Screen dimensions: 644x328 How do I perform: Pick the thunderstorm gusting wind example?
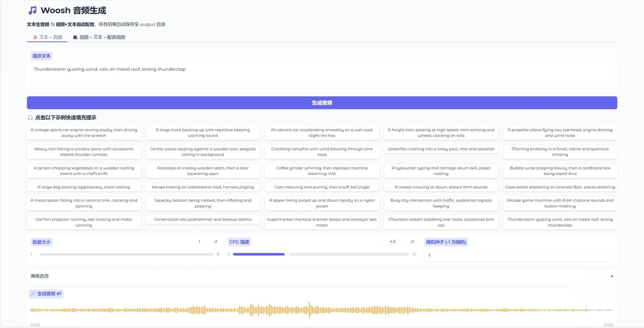(x=560, y=222)
